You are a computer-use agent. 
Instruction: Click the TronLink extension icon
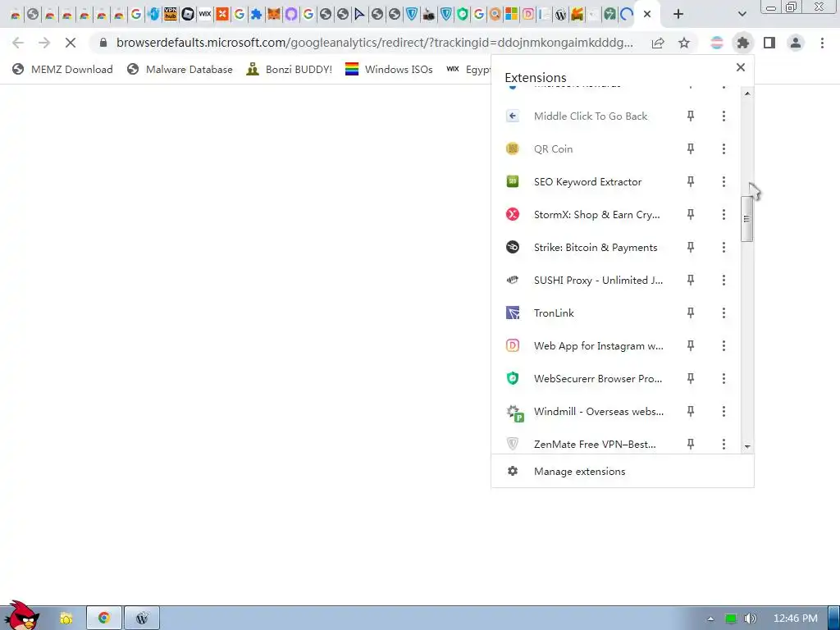tap(513, 313)
